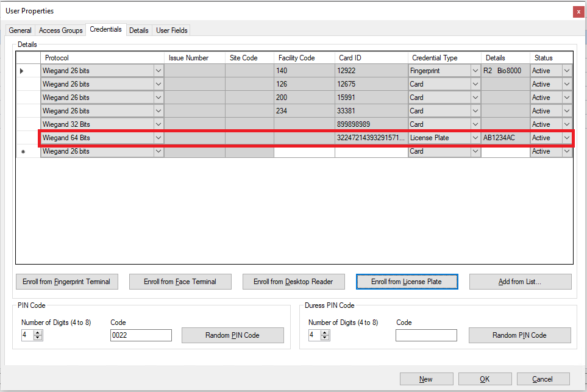
Task: Click the empty Facility Code cell in new row
Action: pos(304,151)
